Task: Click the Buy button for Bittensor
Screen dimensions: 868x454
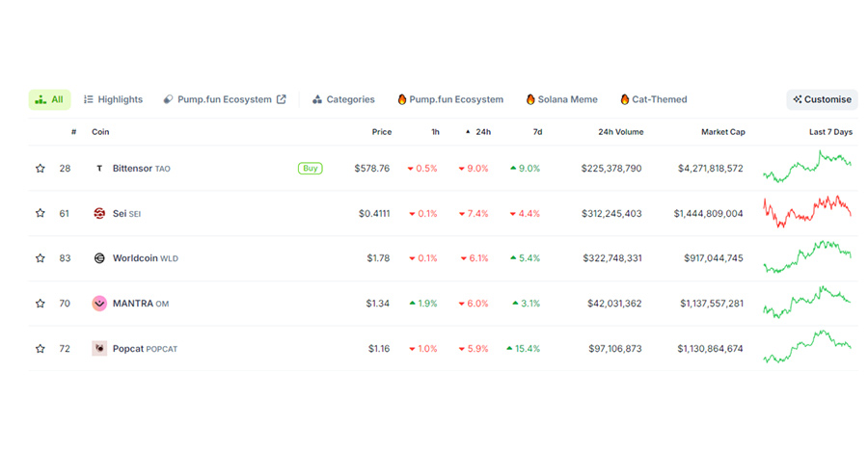Action: tap(310, 168)
